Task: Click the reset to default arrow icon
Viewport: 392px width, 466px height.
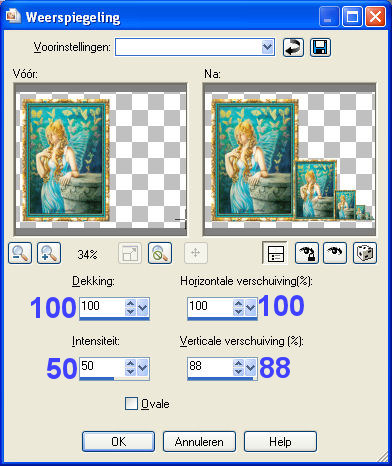Action: pyautogui.click(x=293, y=48)
